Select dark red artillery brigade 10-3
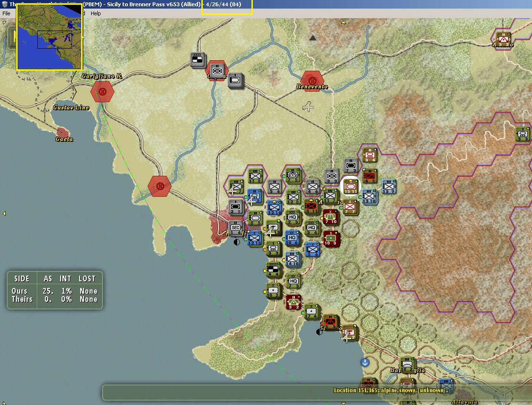 point(331,238)
